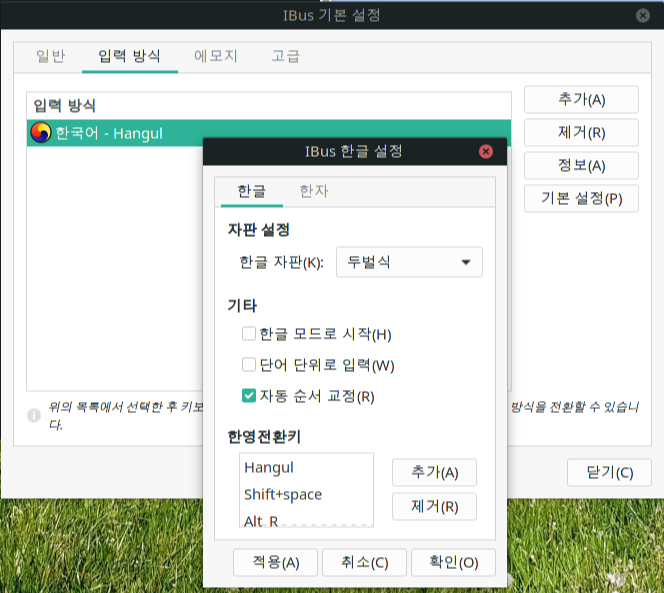Click 제거(R) in the IBus 기본 설정 window
The height and width of the screenshot is (593, 664).
(581, 133)
